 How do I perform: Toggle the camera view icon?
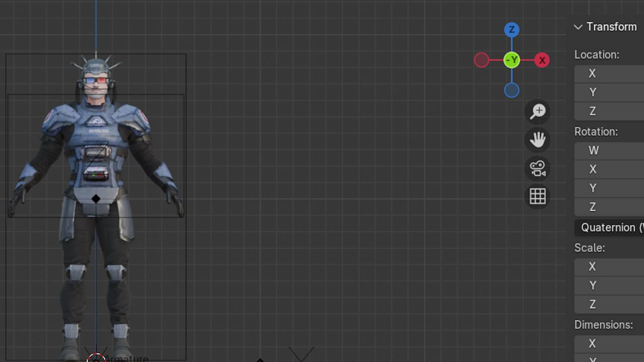[538, 168]
